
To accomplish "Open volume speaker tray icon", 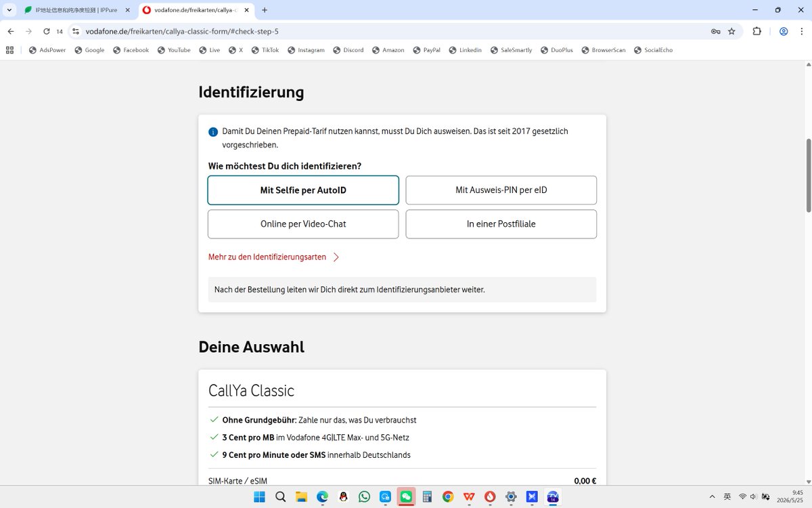I will [x=753, y=496].
